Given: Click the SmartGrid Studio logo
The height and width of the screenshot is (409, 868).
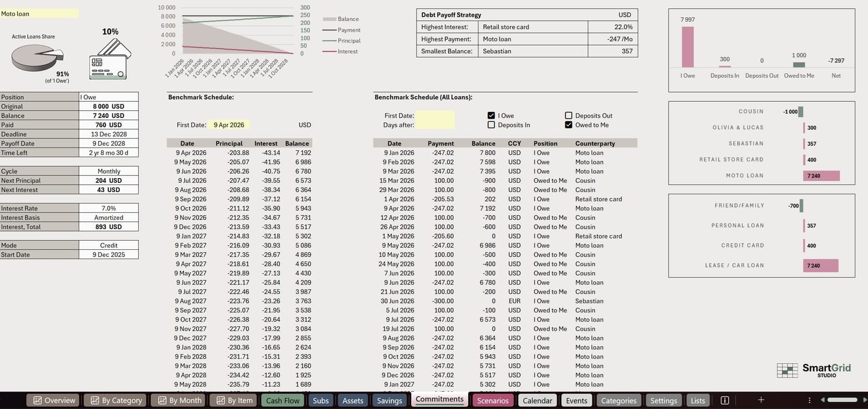Looking at the screenshot, I should (813, 369).
